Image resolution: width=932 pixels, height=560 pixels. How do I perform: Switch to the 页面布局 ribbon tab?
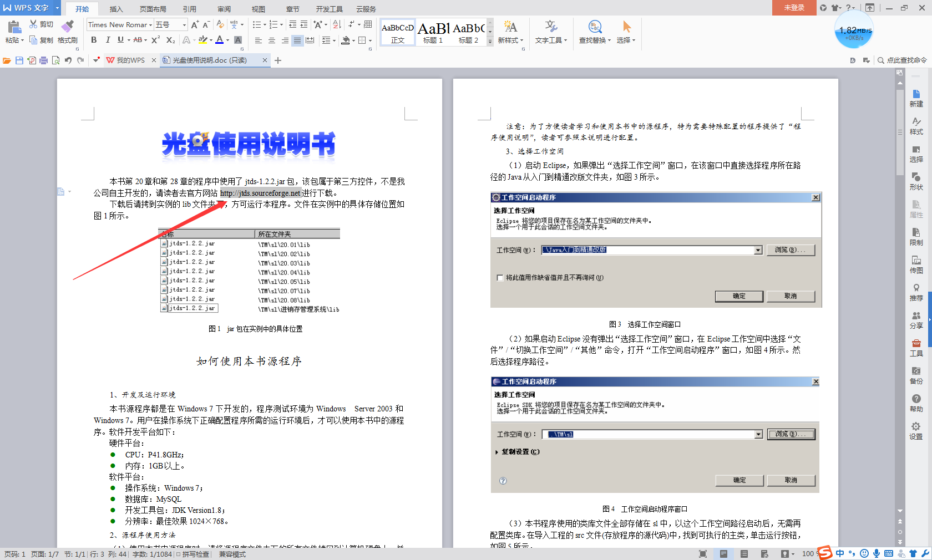click(153, 9)
